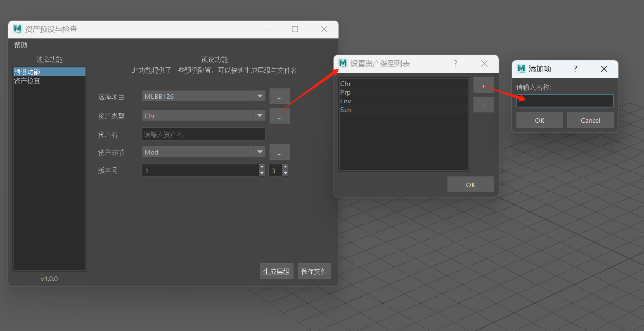Click the 请输入名称 text field

[x=565, y=101]
